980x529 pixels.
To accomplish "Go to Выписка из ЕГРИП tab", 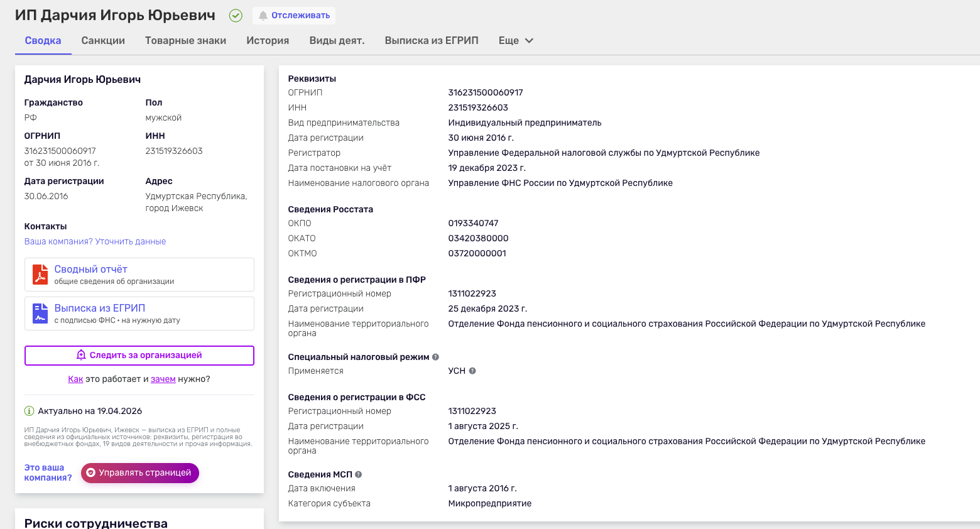I will (432, 40).
